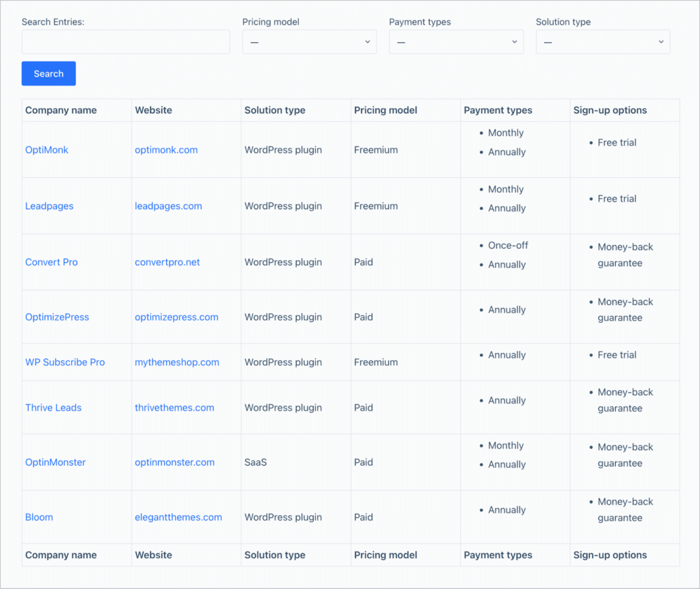700x589 pixels.
Task: Click the top Sign-up options column header
Action: [610, 110]
